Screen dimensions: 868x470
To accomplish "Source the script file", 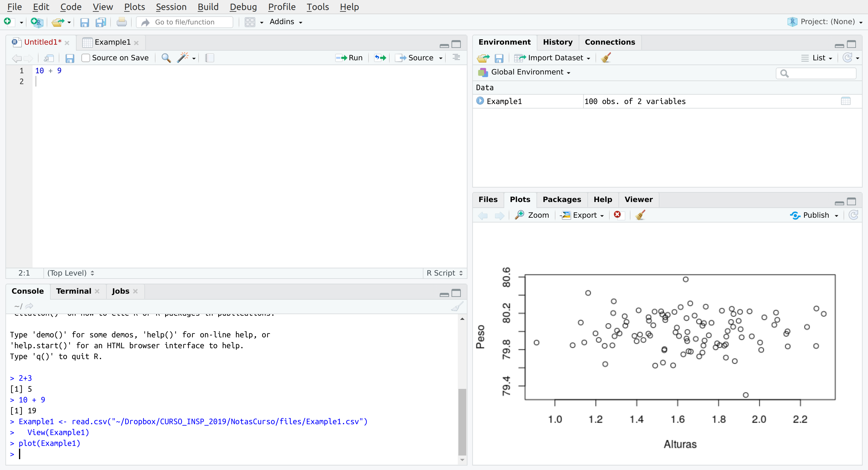I will (414, 58).
